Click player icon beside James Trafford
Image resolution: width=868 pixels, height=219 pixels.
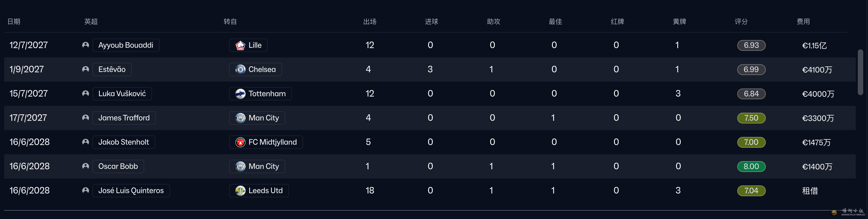tap(85, 118)
